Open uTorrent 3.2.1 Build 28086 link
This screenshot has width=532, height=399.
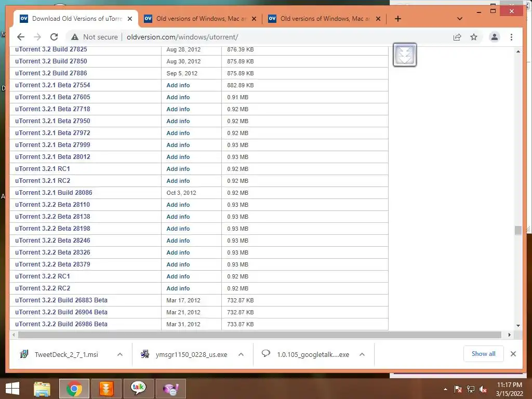pos(54,193)
